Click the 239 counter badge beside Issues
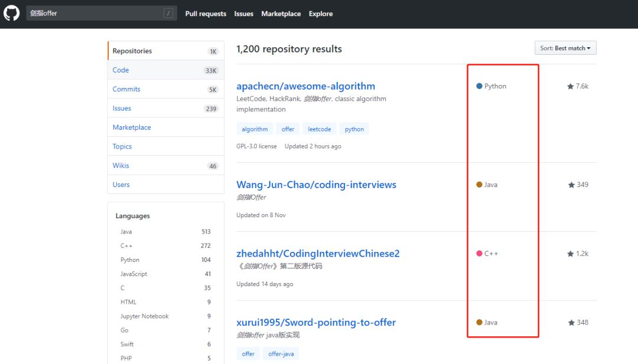The width and height of the screenshot is (638, 364). pyautogui.click(x=211, y=109)
